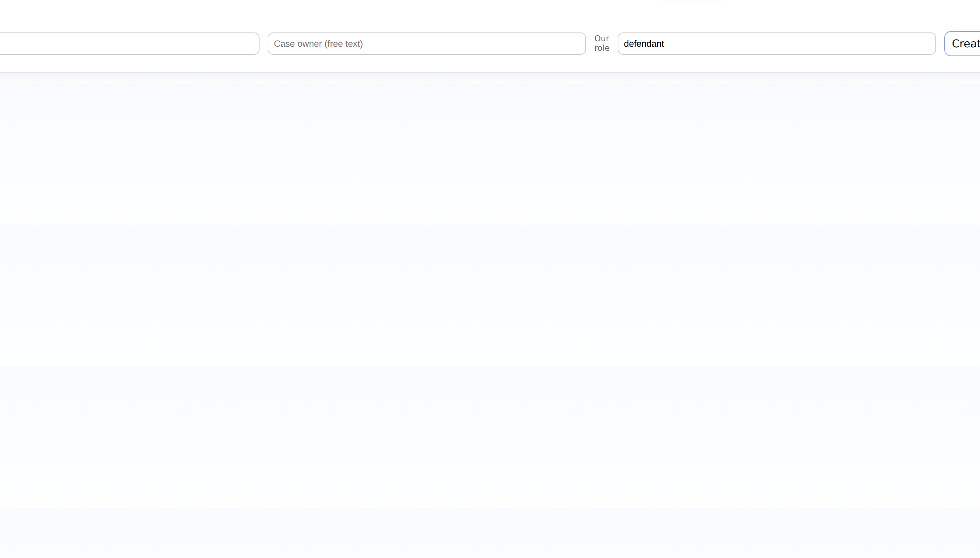
Task: Click the text input left of Case owner
Action: pos(129,44)
